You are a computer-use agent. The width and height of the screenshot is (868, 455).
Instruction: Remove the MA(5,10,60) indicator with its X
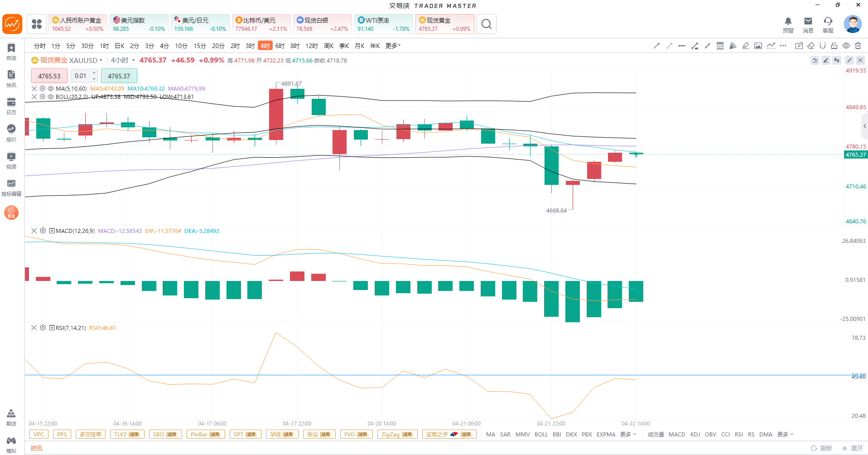[34, 89]
